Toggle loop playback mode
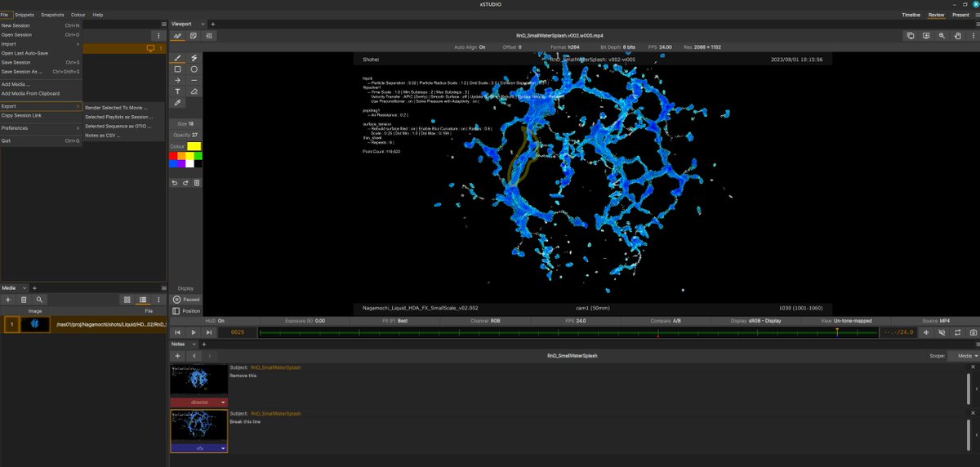Viewport: 980px width, 467px height. (957, 332)
